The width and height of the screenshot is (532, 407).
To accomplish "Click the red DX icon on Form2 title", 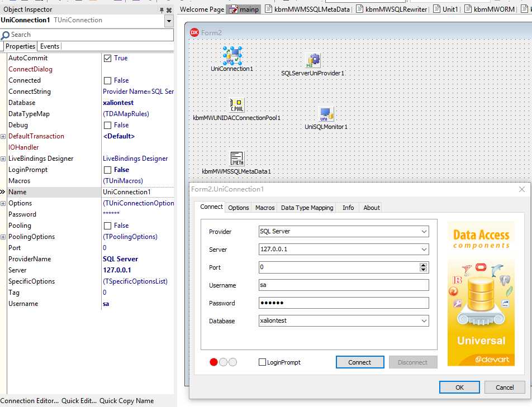I will point(194,32).
